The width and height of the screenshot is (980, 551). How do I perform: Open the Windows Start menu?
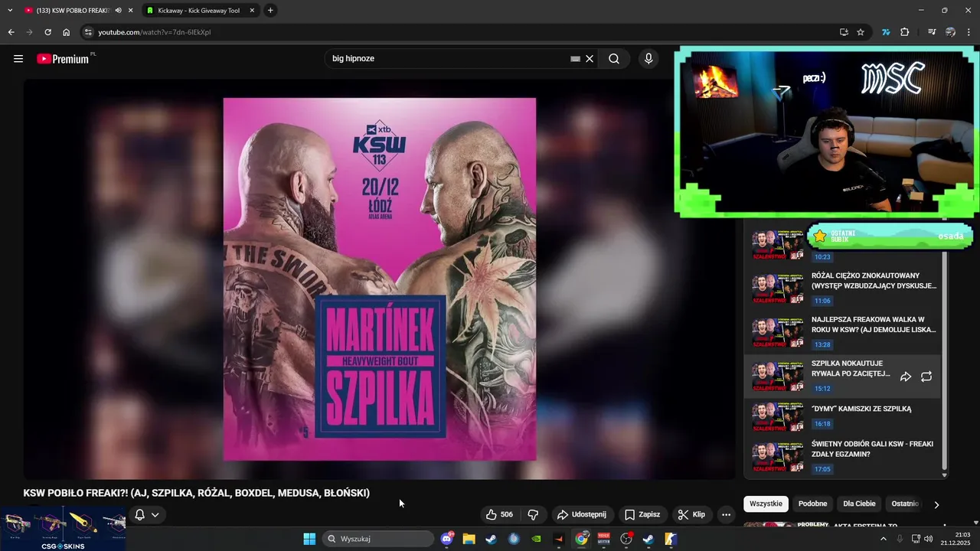point(309,539)
